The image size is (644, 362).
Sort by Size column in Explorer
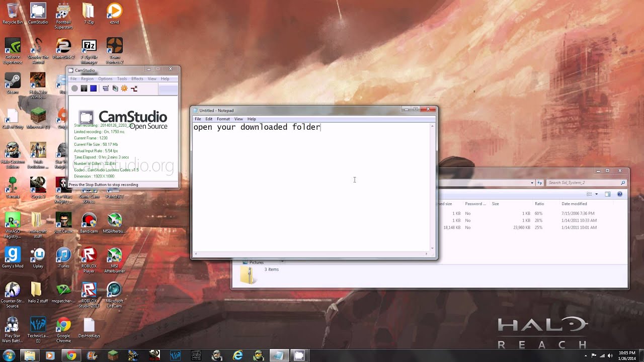(495, 204)
